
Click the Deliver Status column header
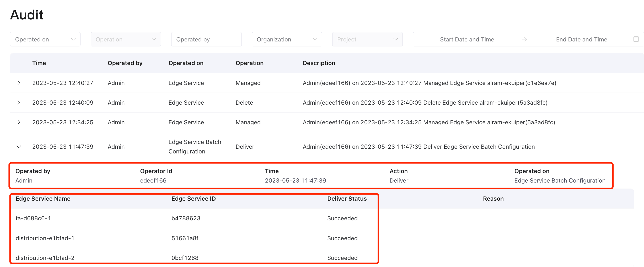(x=347, y=199)
